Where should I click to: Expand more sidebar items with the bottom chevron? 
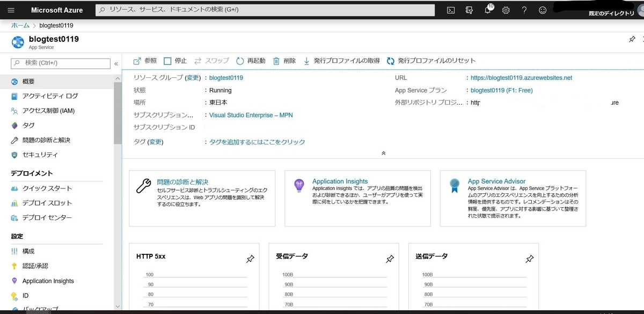tap(116, 305)
